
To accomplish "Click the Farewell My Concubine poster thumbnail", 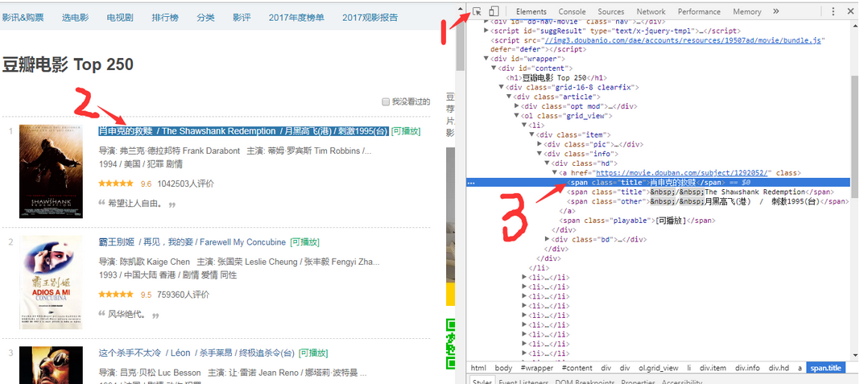I will click(51, 283).
